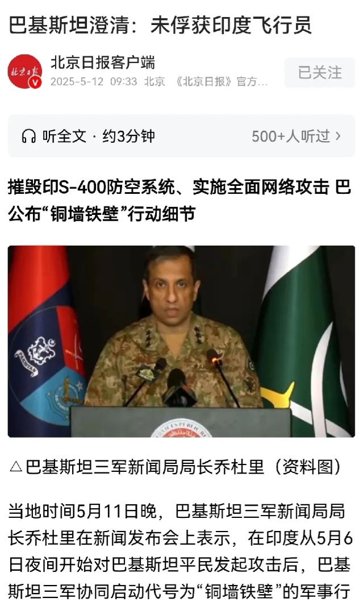Tap the 《北京日报》官方 description text
Viewport: 364px width, 606px height.
point(221,81)
